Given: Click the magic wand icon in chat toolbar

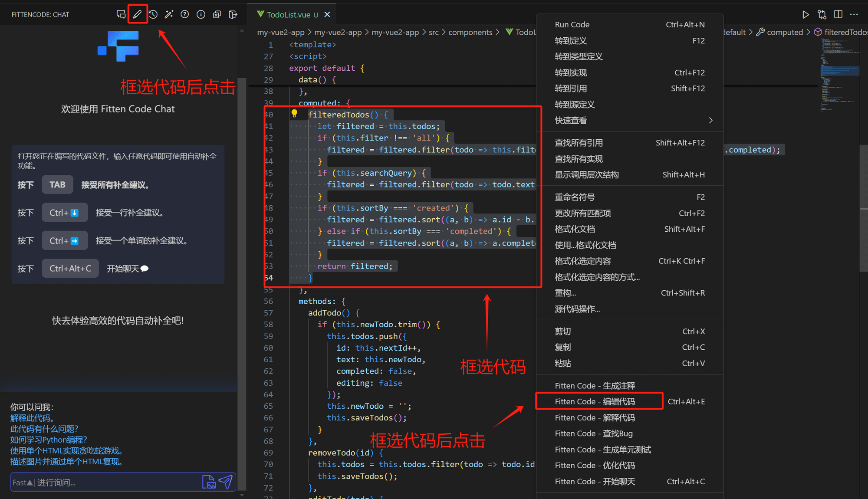Looking at the screenshot, I should coord(169,14).
